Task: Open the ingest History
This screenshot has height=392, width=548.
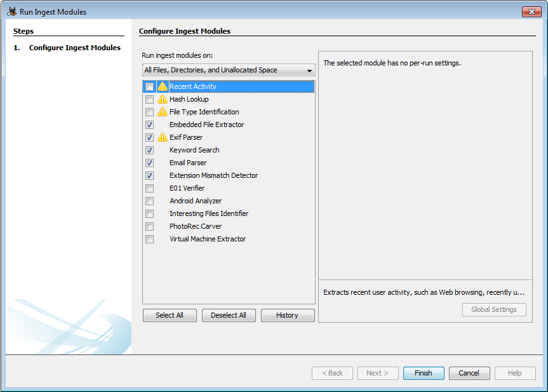Action: coord(287,315)
